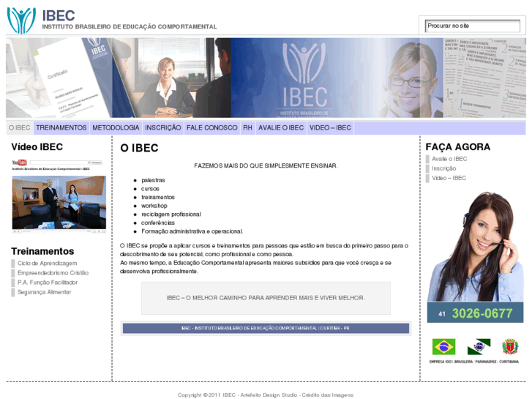Image resolution: width=532 pixels, height=399 pixels.
Task: Open the METODOLOGIA menu item
Action: pos(116,127)
